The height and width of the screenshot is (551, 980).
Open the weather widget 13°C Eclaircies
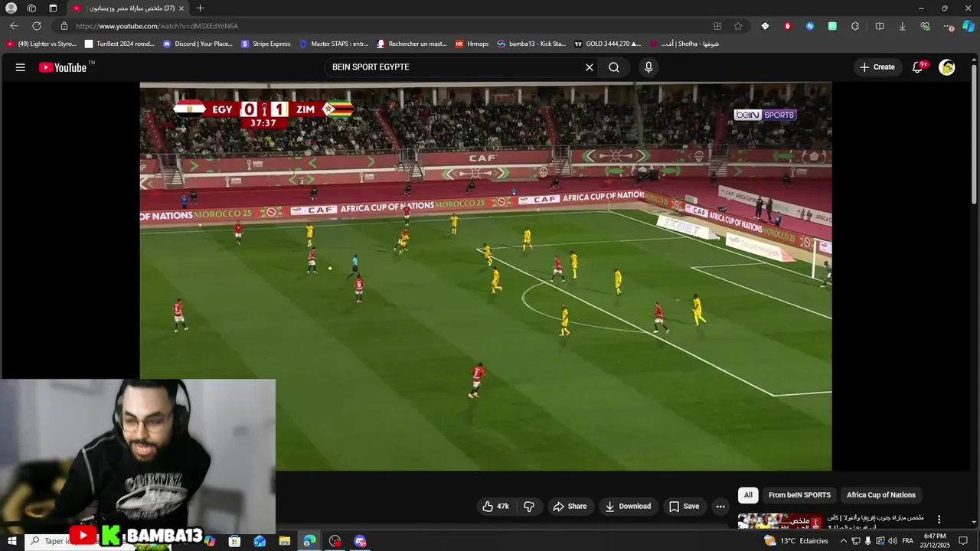[796, 541]
